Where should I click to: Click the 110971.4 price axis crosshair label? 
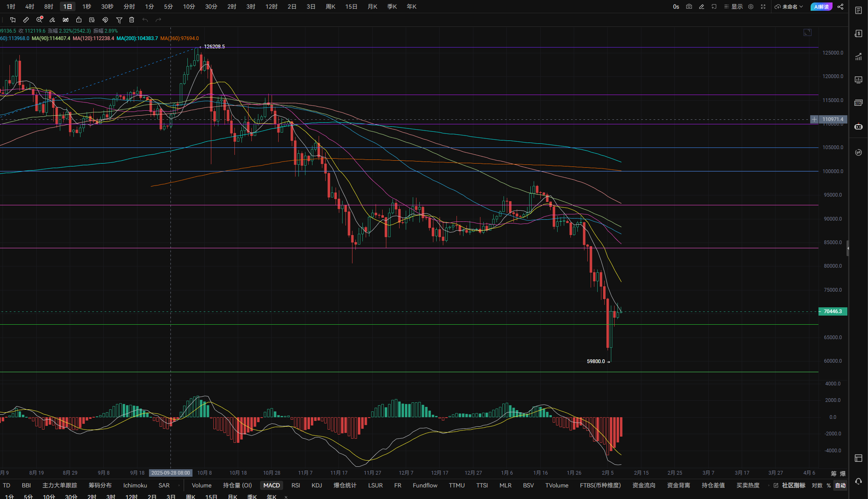click(x=833, y=119)
